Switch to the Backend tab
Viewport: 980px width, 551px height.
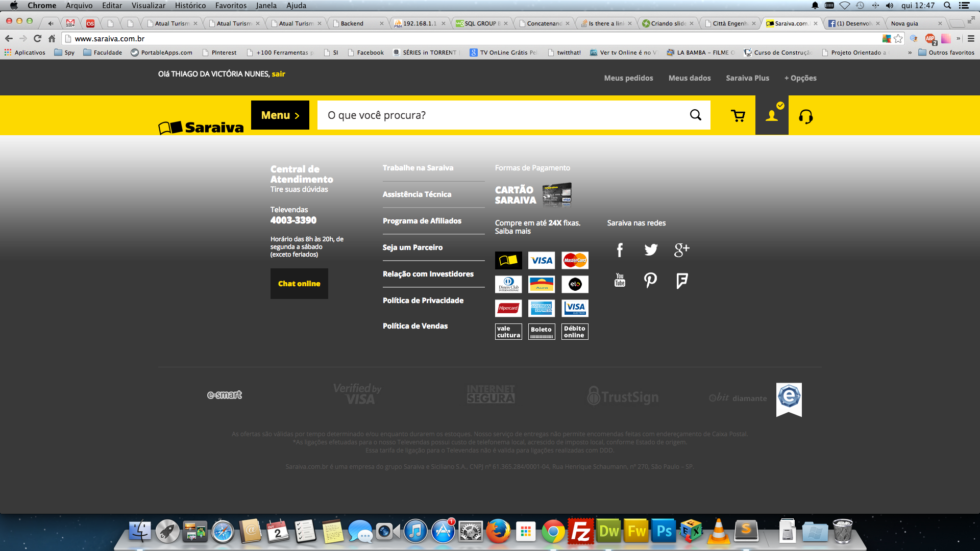(358, 23)
